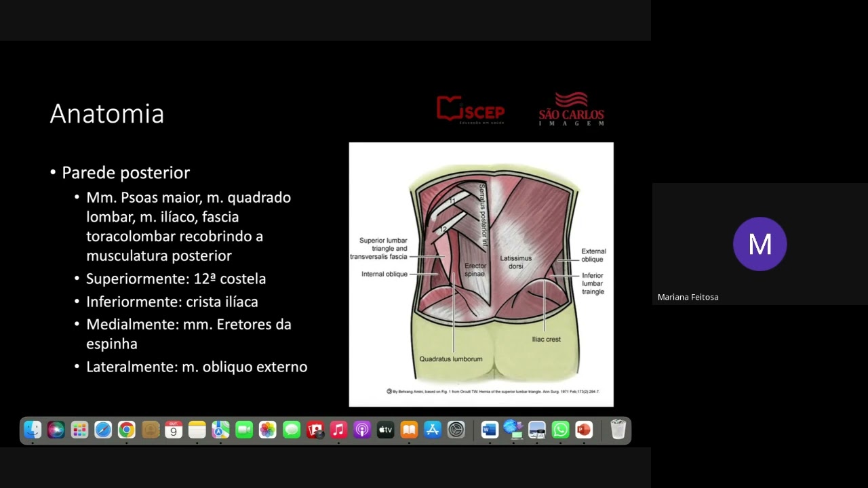Click 'Mm. Psoas maior, m. quadrado' text line
The height and width of the screenshot is (488, 868).
(x=189, y=197)
